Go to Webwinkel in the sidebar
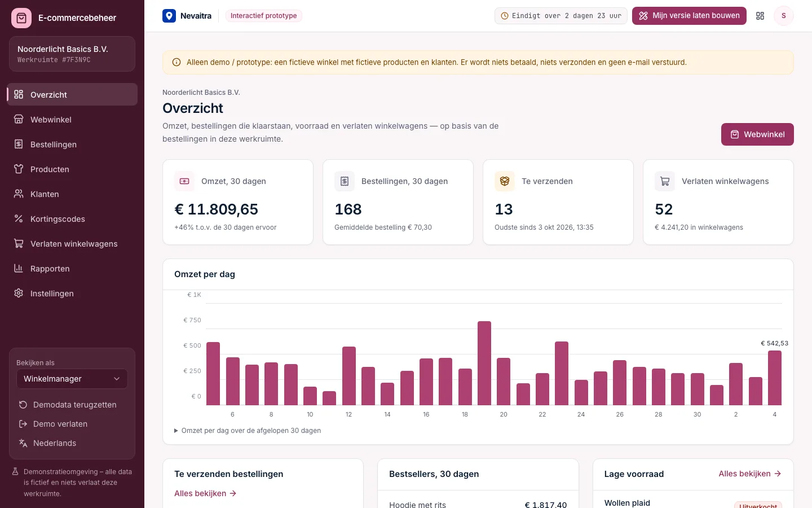This screenshot has height=508, width=812. [x=72, y=119]
